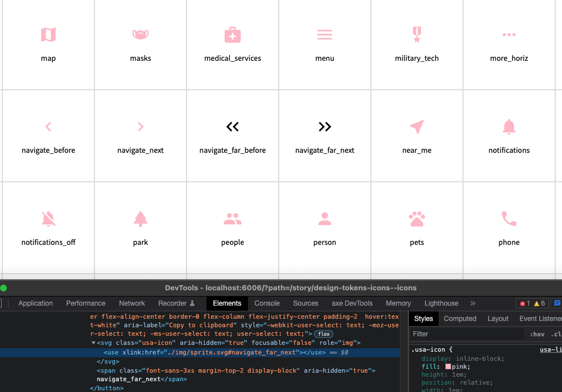
Task: Open the axe DevTools tab
Action: 352,303
